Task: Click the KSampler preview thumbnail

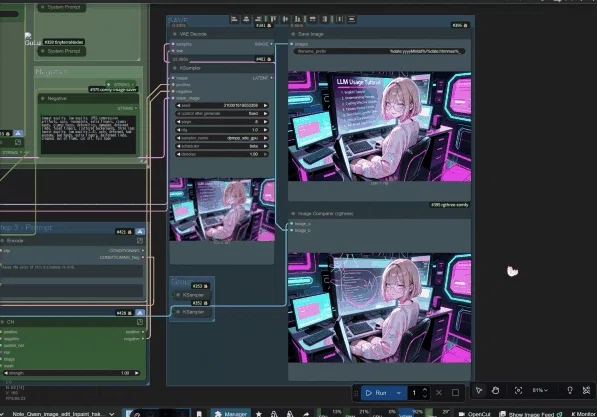Action: (222, 209)
